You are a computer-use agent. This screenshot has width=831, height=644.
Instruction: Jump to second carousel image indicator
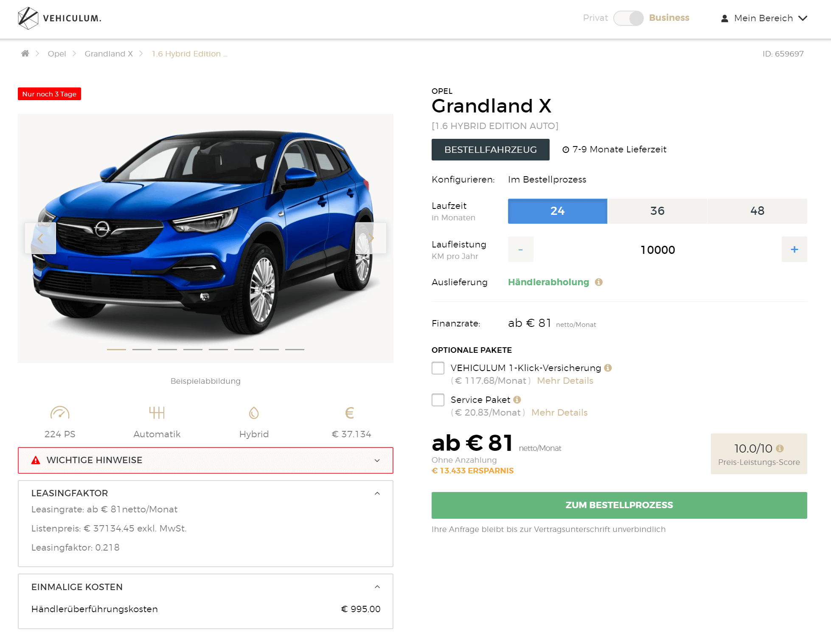(x=142, y=349)
